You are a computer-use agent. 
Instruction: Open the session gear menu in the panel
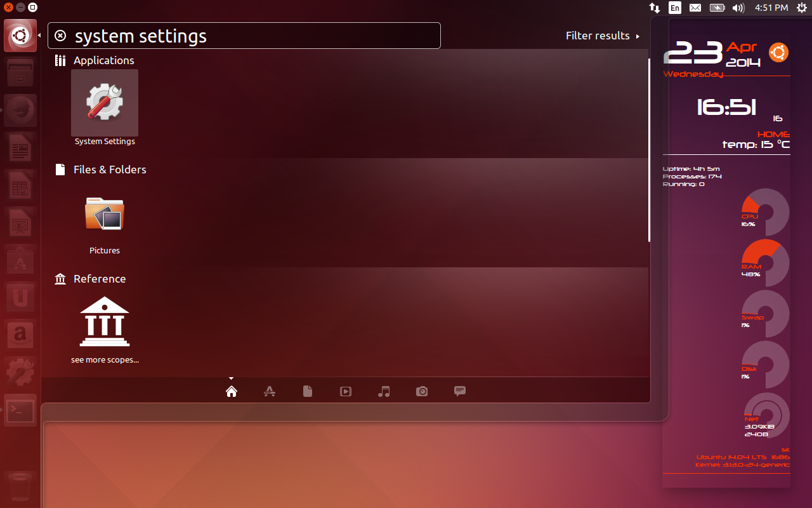click(801, 8)
